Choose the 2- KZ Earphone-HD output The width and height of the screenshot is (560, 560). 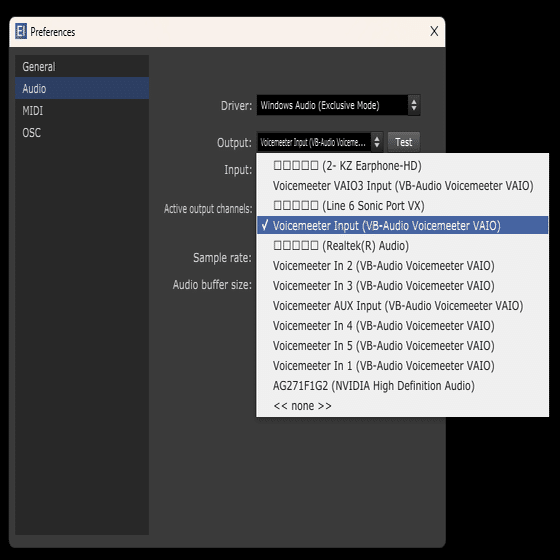(x=402, y=166)
